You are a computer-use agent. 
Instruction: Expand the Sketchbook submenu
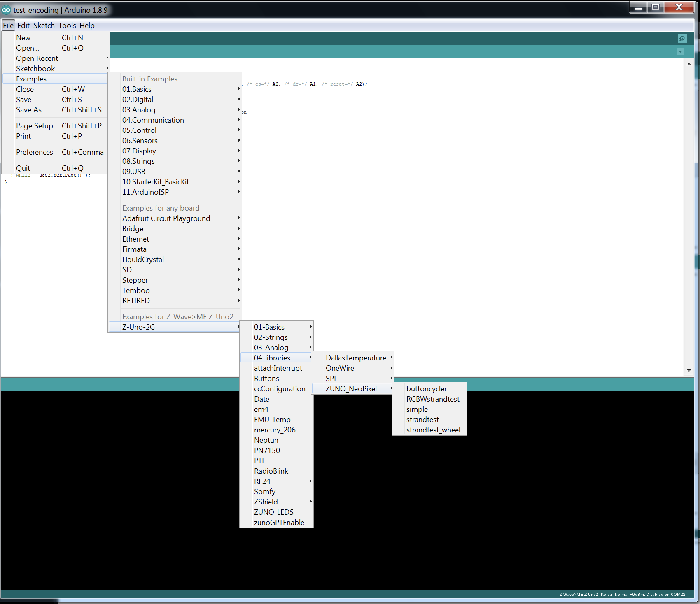56,68
